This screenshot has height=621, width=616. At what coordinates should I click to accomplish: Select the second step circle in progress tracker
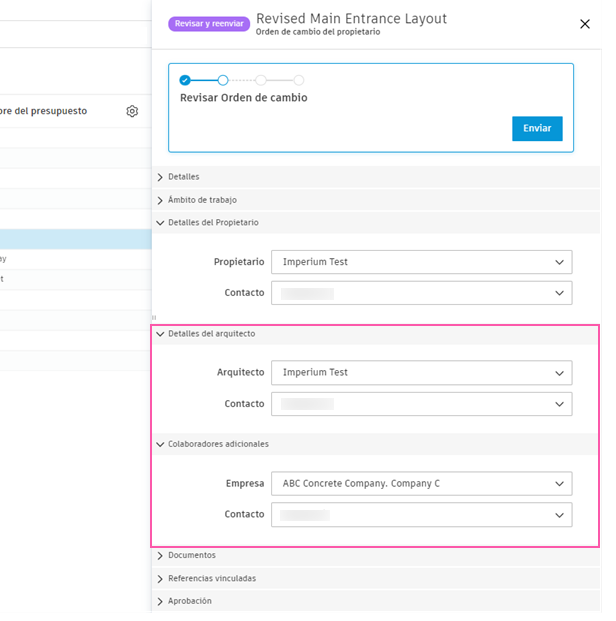223,80
